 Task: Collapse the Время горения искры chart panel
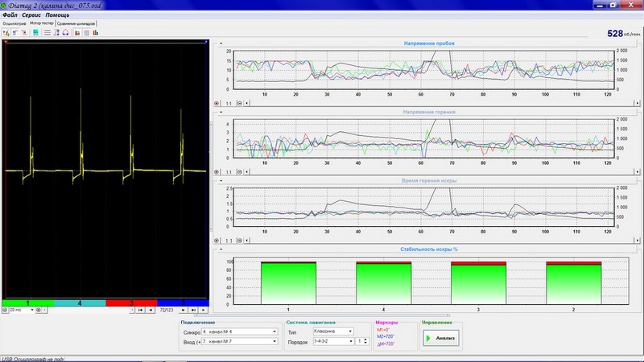[221, 180]
